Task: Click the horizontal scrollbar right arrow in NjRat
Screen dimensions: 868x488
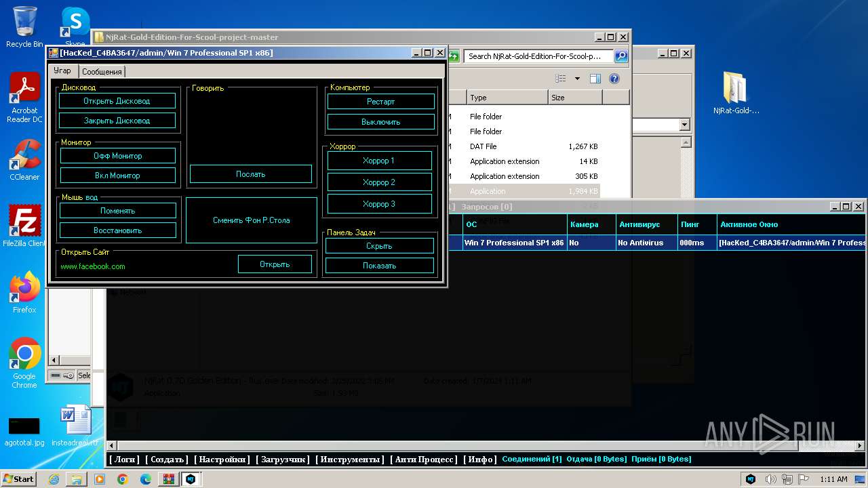Action: click(859, 446)
